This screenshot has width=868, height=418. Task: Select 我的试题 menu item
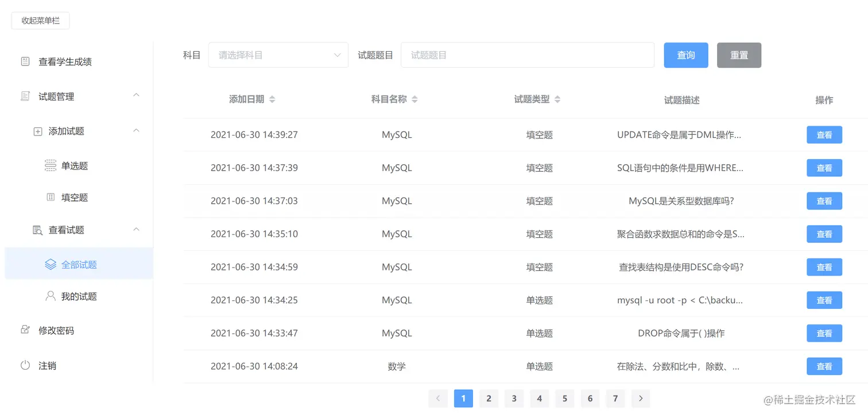[79, 296]
